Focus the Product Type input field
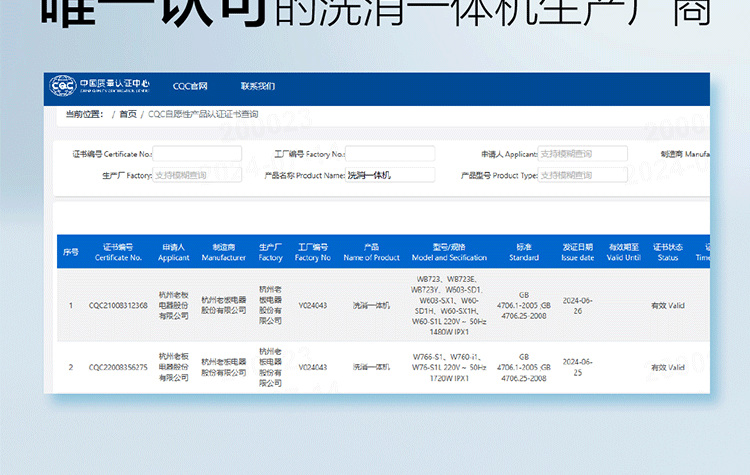Image resolution: width=750 pixels, height=475 pixels. click(583, 176)
